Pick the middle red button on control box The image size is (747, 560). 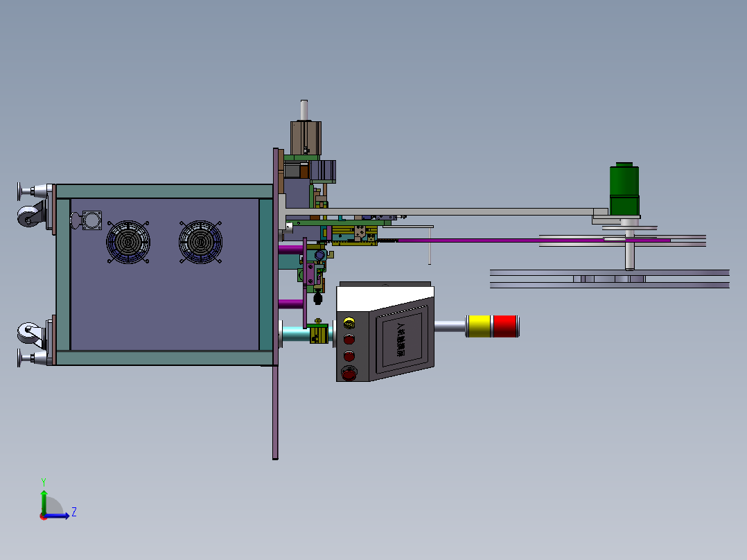[x=349, y=356]
